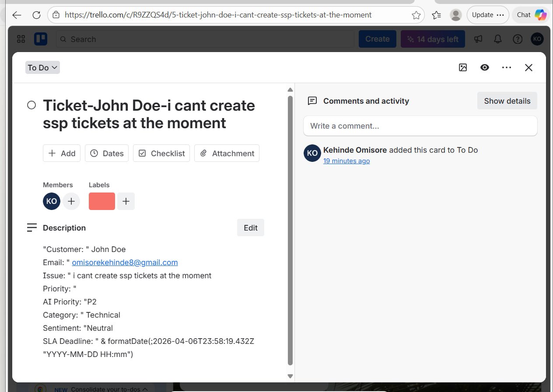Open the Copilot Chat button

pyautogui.click(x=532, y=15)
